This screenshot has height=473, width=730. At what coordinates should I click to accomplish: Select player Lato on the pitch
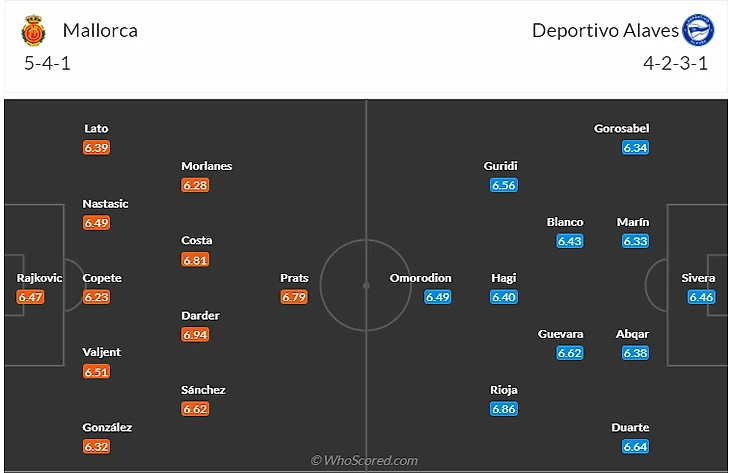pos(97,129)
